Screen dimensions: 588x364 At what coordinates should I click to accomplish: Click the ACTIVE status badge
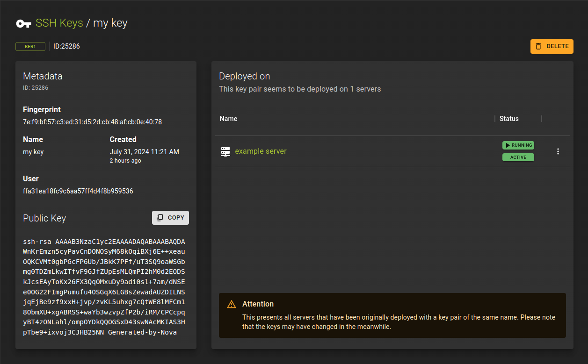pyautogui.click(x=518, y=157)
